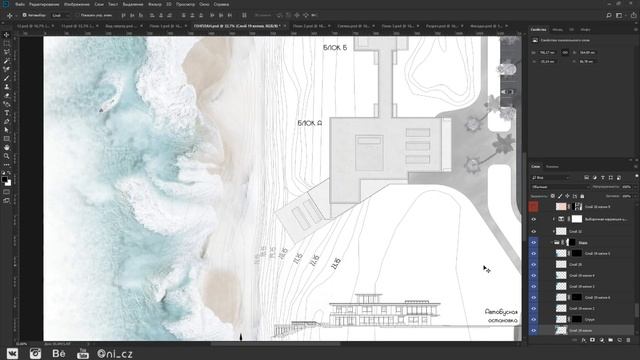Click the Layers panel vertical scrollbar

(637, 310)
